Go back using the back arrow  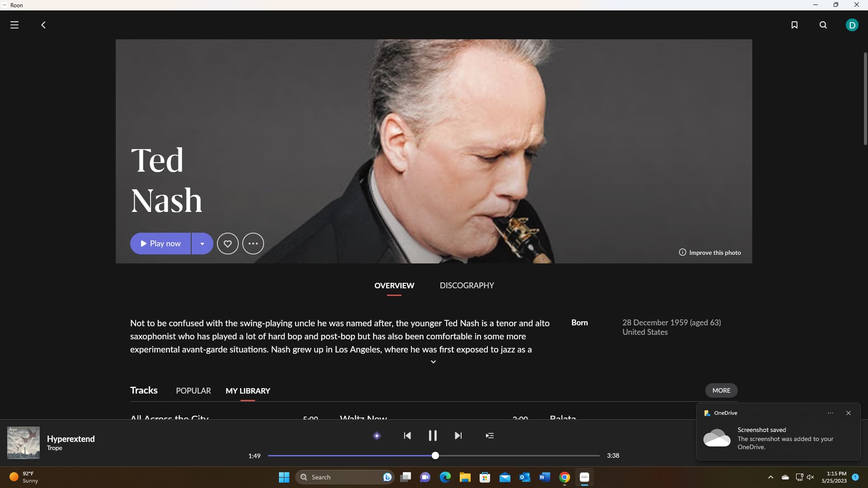[43, 25]
